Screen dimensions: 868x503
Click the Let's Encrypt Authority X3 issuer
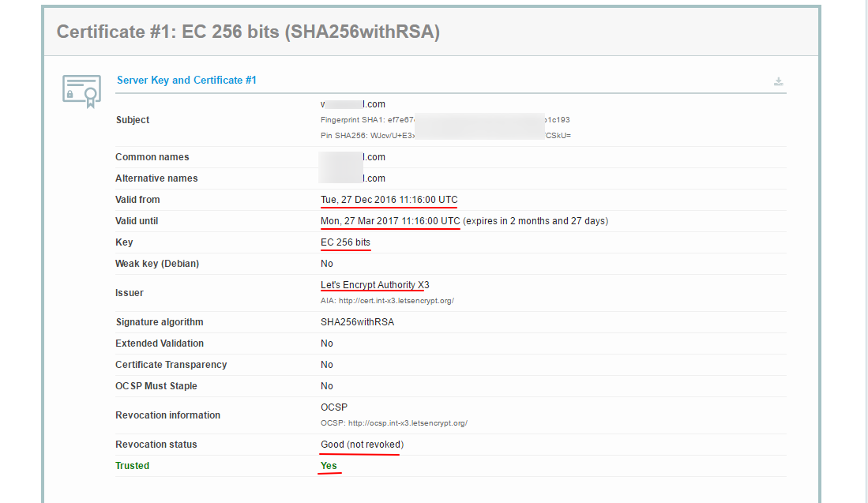pos(374,285)
